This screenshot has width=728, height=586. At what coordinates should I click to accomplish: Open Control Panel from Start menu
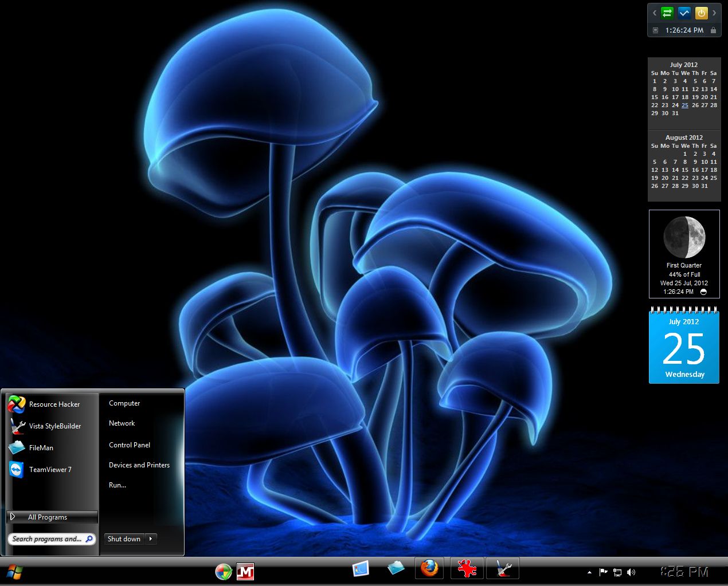pyautogui.click(x=130, y=445)
